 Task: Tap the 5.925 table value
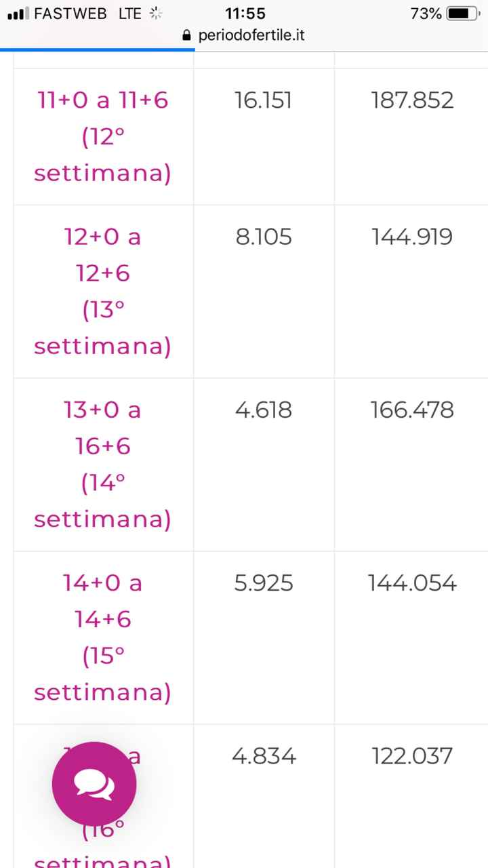click(x=264, y=583)
